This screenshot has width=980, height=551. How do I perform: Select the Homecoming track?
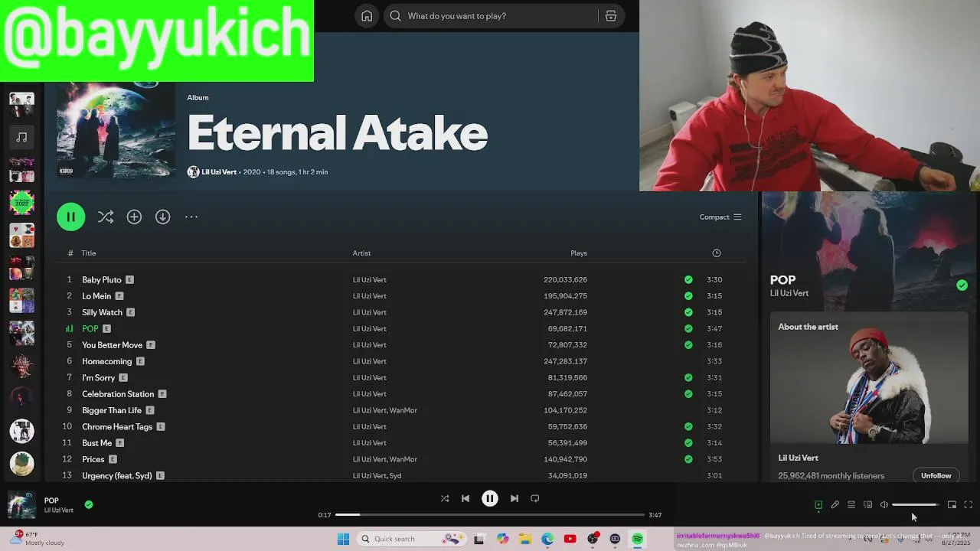106,361
